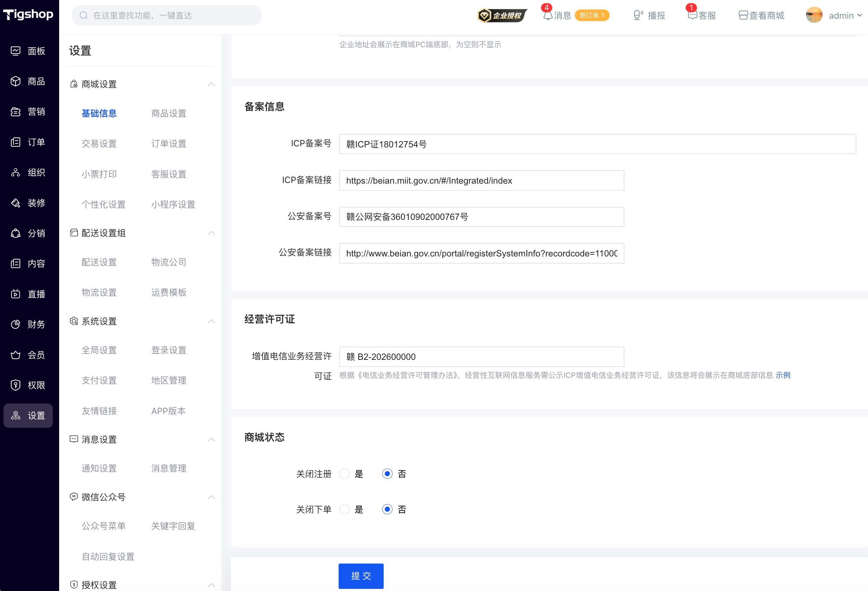Open 关键字回复 page
The width and height of the screenshot is (868, 591).
point(173,526)
